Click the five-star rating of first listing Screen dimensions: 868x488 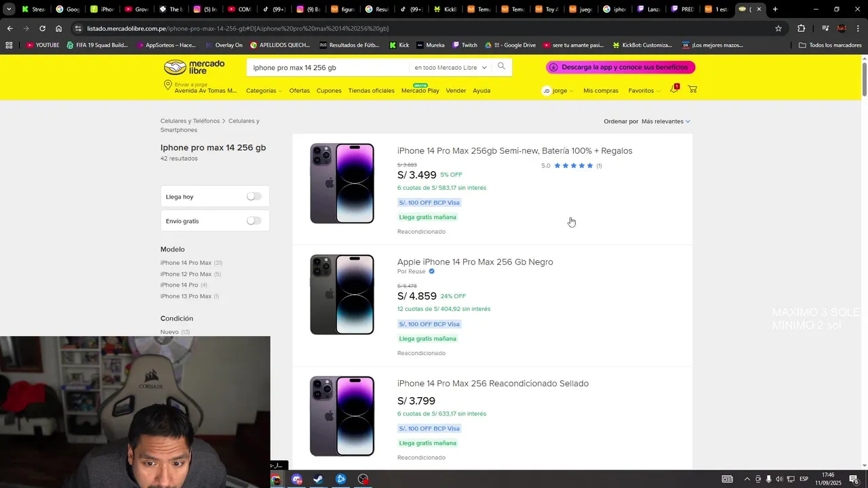[574, 165]
